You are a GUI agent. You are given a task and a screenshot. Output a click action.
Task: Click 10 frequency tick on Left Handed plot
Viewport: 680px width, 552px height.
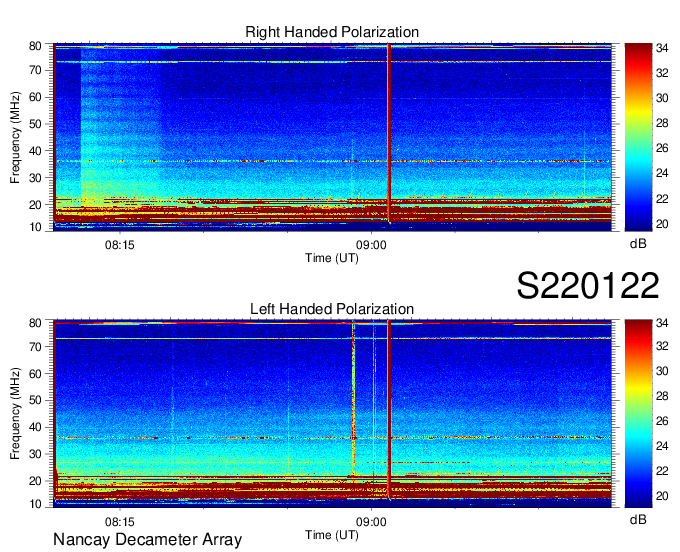(x=35, y=504)
